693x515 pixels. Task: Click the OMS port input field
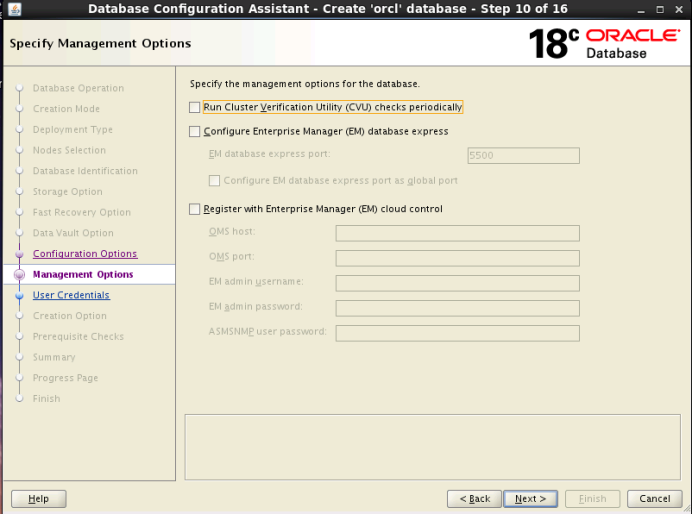pos(457,258)
